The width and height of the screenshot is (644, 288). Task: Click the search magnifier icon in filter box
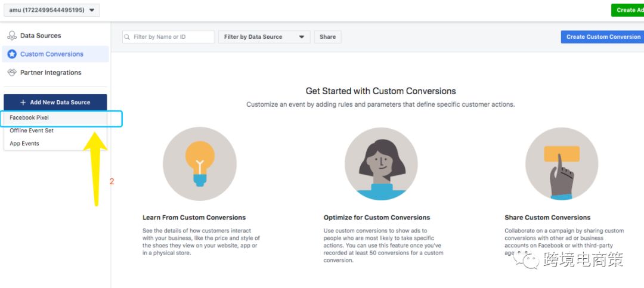coord(128,37)
